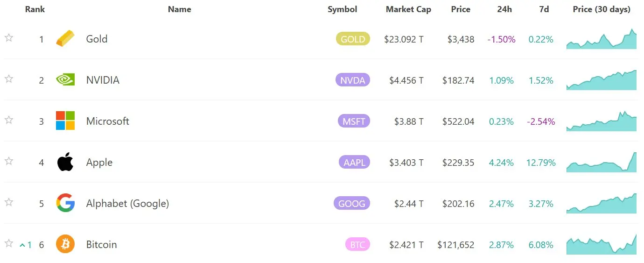
Task: Toggle the favorite star for NVIDIA
Action: [8, 79]
